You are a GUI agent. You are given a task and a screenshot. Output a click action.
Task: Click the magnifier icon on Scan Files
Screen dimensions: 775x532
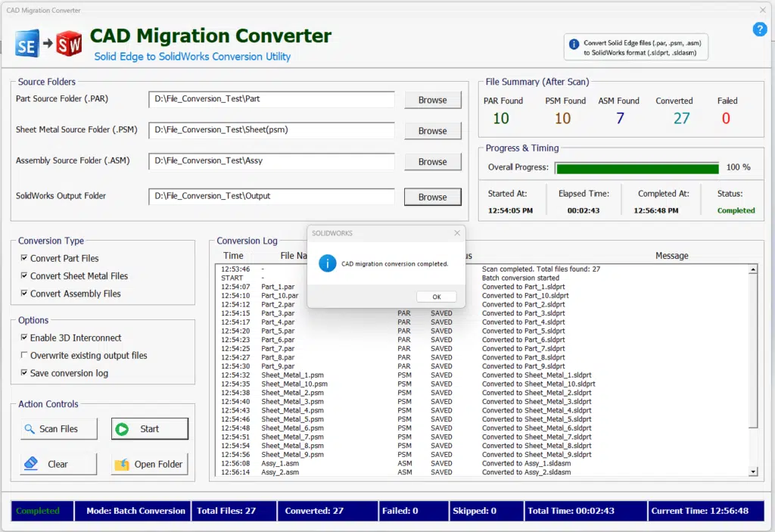30,428
